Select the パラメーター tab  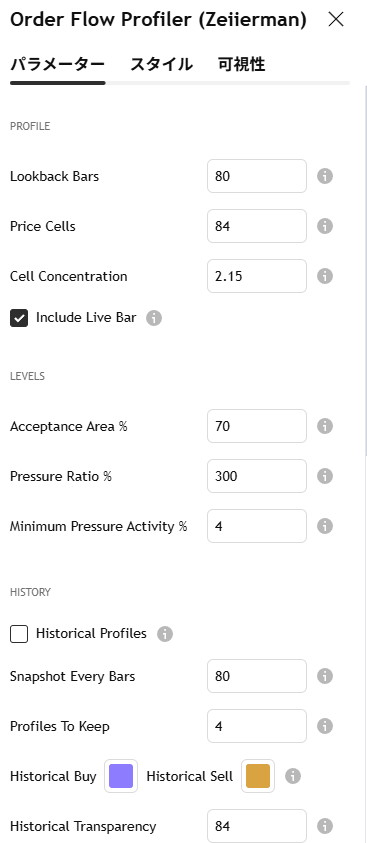tap(57, 65)
